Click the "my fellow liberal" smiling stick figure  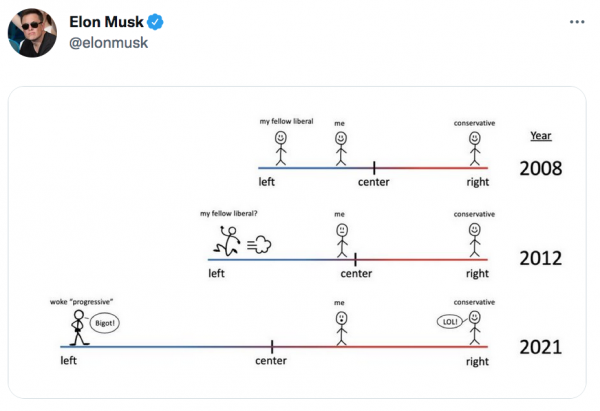click(281, 147)
